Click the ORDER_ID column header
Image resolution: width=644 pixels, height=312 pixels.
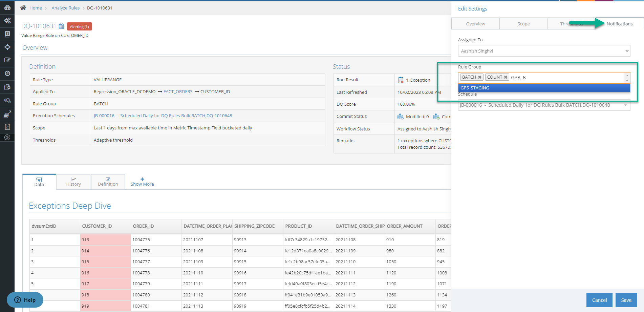click(x=156, y=226)
